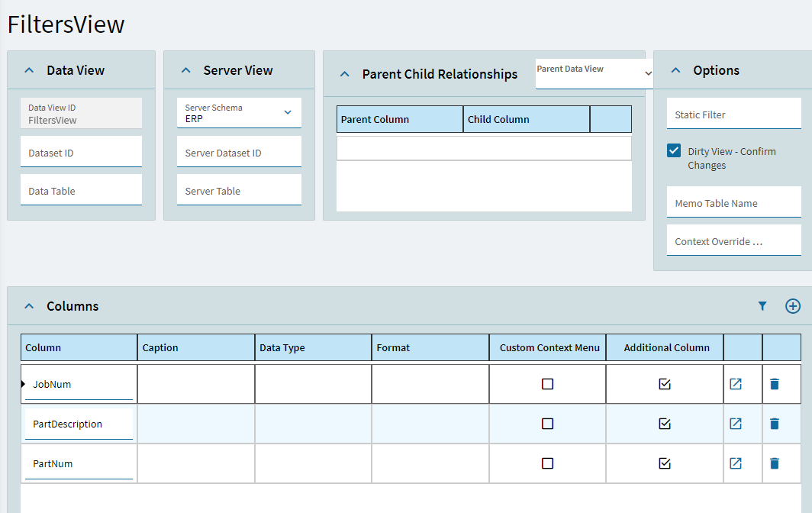Uncheck Additional Column for PartNum
Screen dimensions: 812x513
[x=665, y=463]
